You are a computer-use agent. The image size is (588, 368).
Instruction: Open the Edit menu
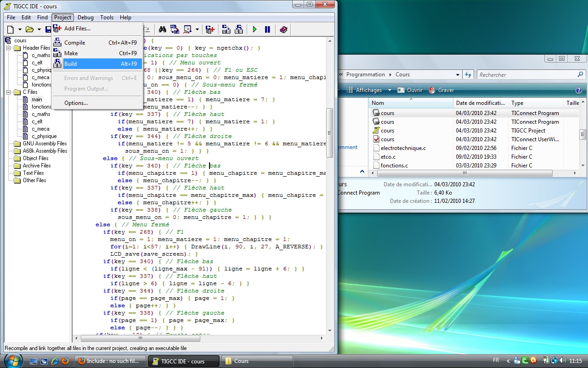[26, 17]
